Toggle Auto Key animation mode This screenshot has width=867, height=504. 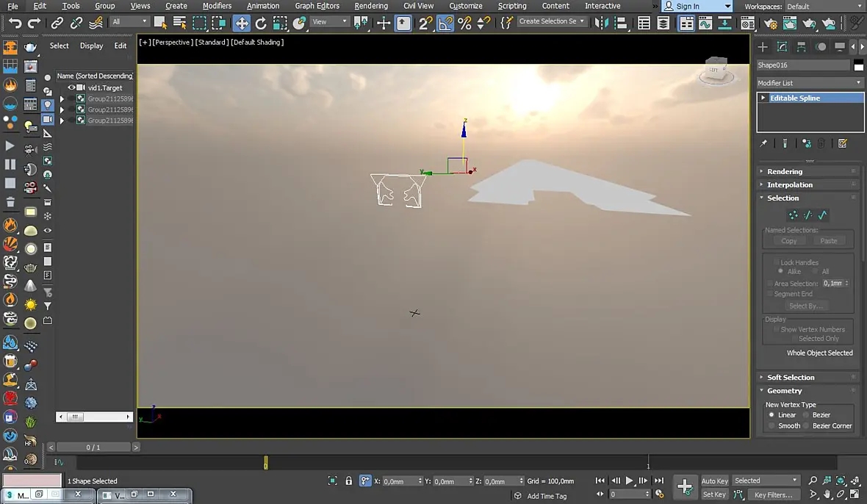tap(714, 480)
